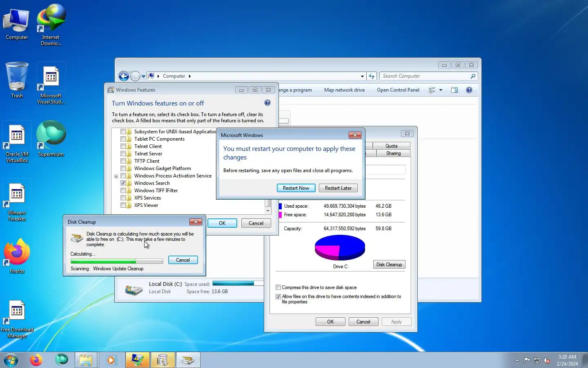Expand Windows Process Activation Service node
The image size is (588, 368).
coord(116,176)
